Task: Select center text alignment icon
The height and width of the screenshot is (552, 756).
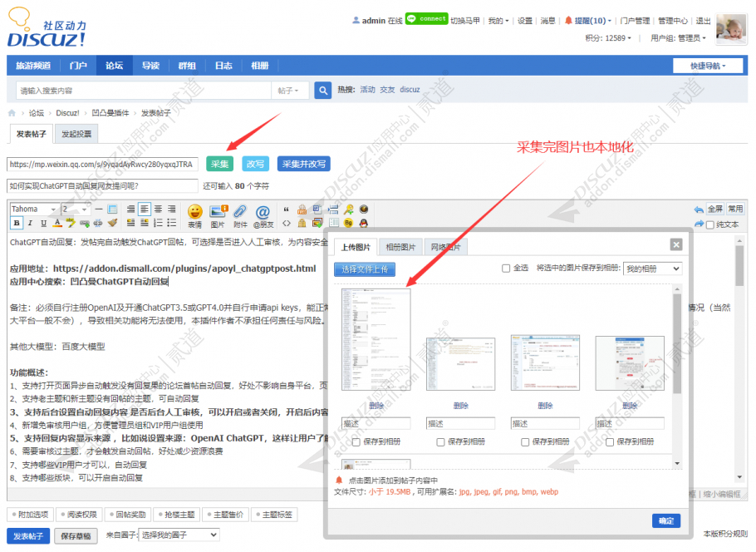Action: coord(144,209)
